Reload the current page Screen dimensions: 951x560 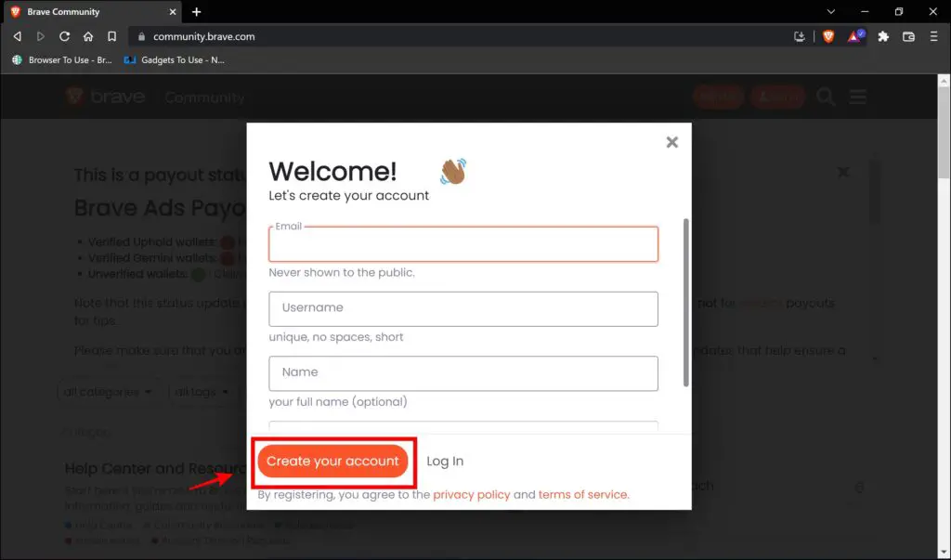click(x=64, y=36)
